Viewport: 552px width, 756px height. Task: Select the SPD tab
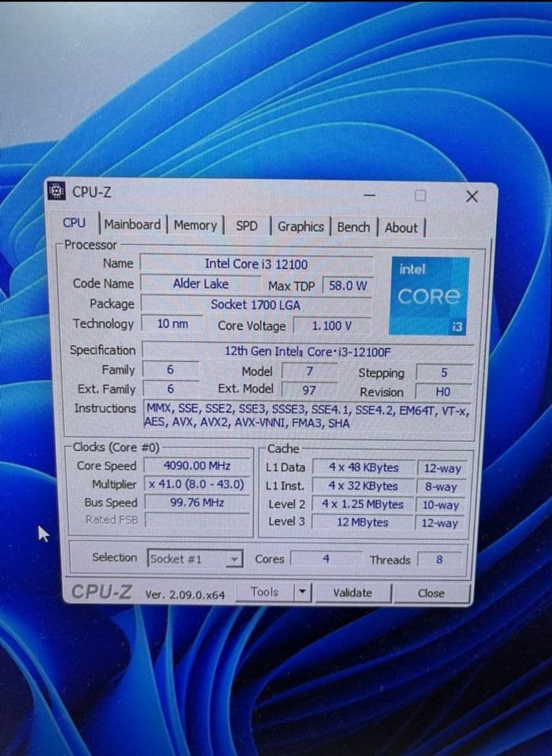(x=247, y=226)
